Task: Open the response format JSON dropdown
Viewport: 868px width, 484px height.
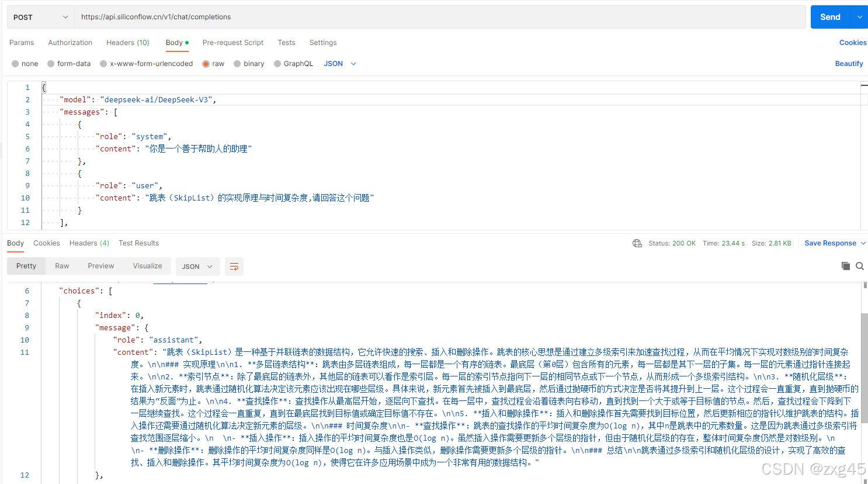Action: [198, 267]
